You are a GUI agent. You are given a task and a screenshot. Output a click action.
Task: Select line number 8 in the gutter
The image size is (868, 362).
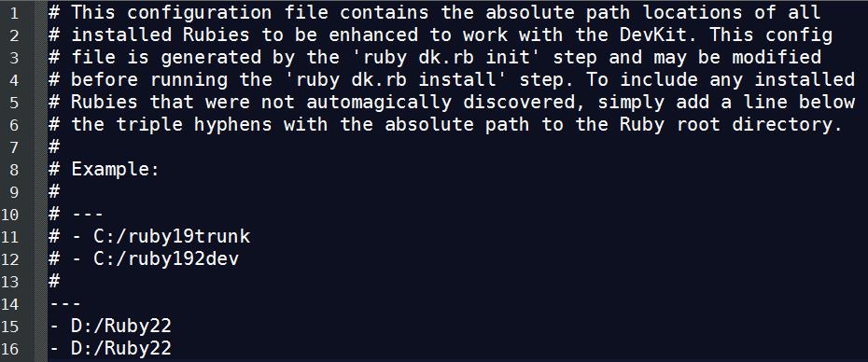click(14, 170)
